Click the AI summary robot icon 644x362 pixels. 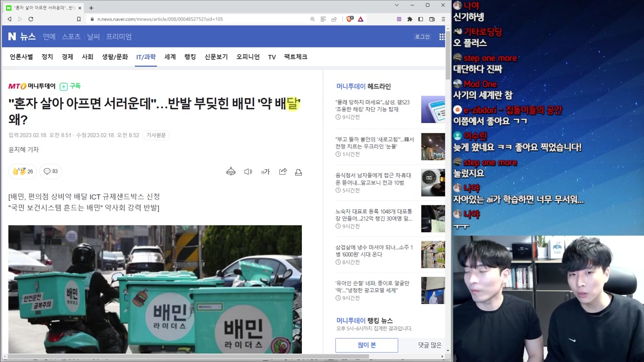[x=231, y=171]
